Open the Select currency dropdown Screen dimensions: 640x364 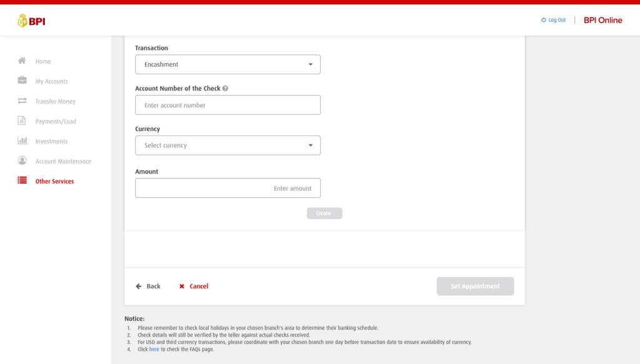tap(227, 145)
